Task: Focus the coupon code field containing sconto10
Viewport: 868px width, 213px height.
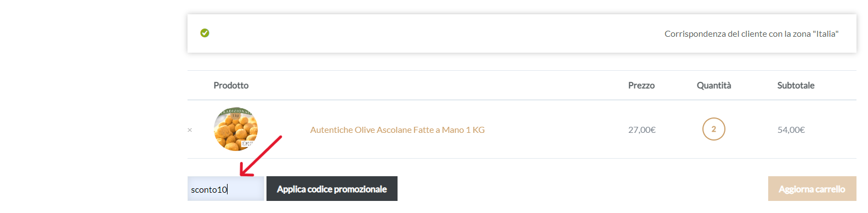Action: tap(226, 188)
